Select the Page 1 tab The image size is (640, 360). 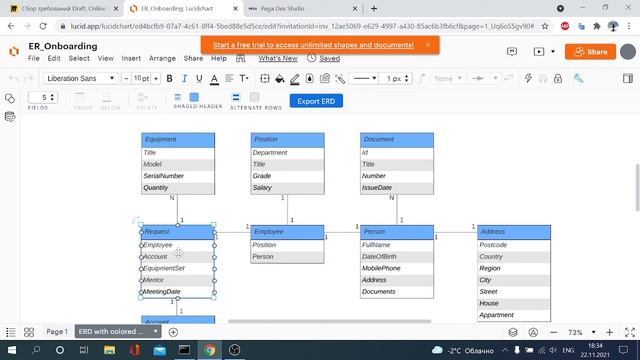57,331
